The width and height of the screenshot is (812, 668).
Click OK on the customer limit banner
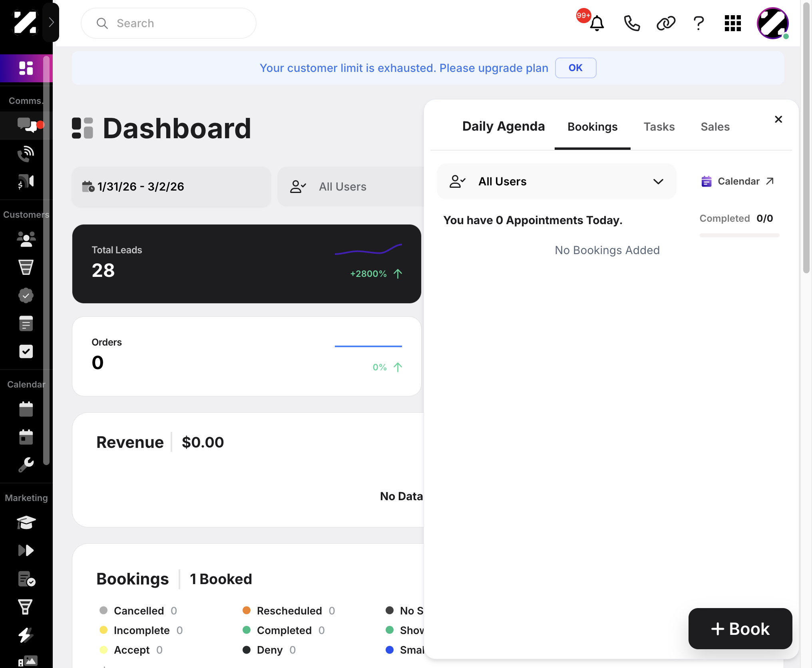pos(575,68)
